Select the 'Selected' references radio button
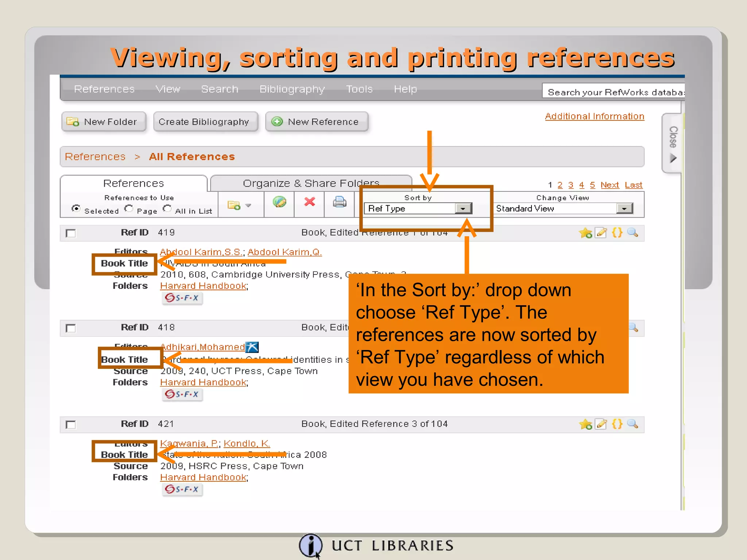This screenshot has height=560, width=747. (x=76, y=209)
